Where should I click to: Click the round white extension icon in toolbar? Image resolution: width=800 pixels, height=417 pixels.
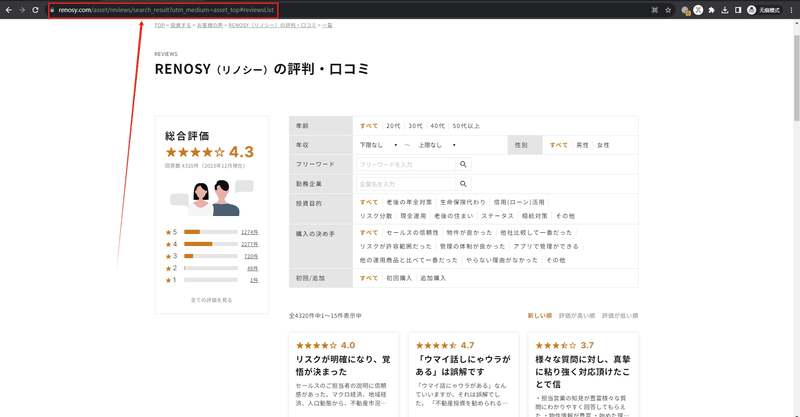(x=698, y=10)
